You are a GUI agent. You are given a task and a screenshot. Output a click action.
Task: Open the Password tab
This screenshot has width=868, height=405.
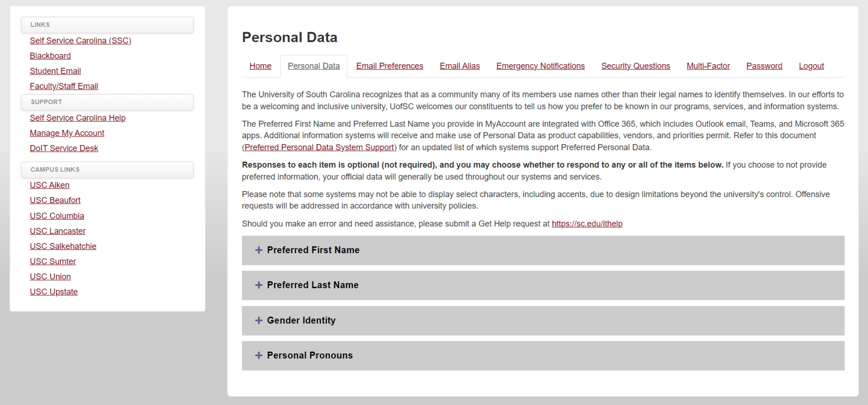coord(764,66)
